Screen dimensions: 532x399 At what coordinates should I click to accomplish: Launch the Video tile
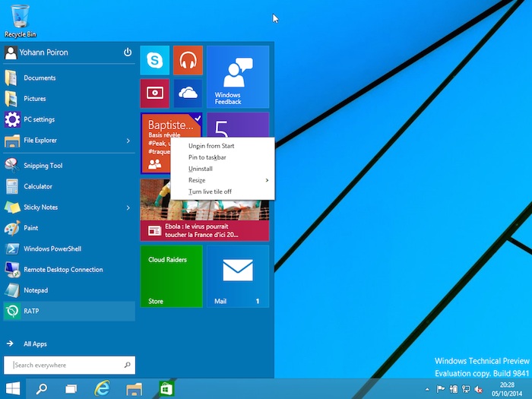[154, 93]
